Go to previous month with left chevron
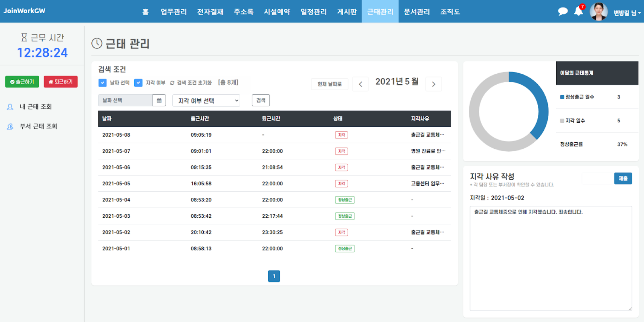 click(360, 84)
